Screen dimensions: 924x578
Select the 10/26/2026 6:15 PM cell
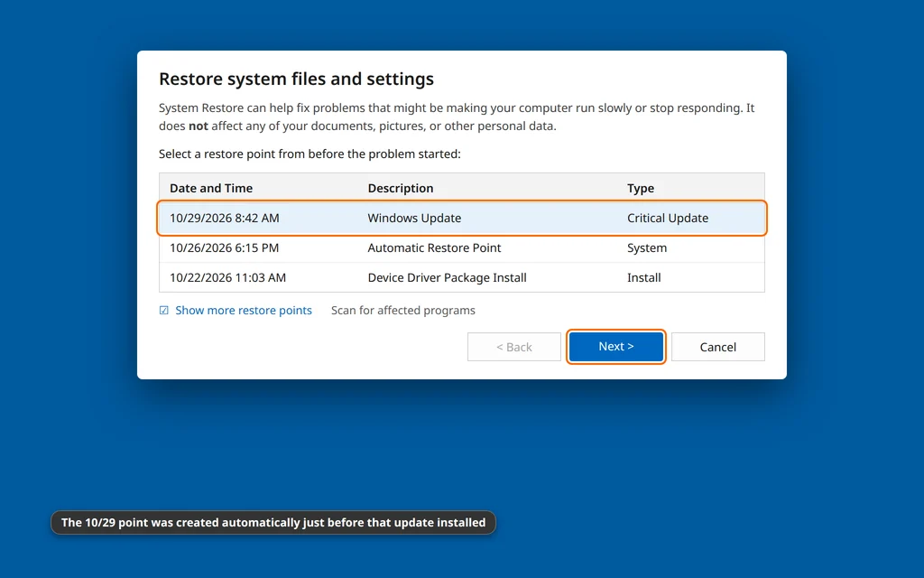(x=225, y=247)
